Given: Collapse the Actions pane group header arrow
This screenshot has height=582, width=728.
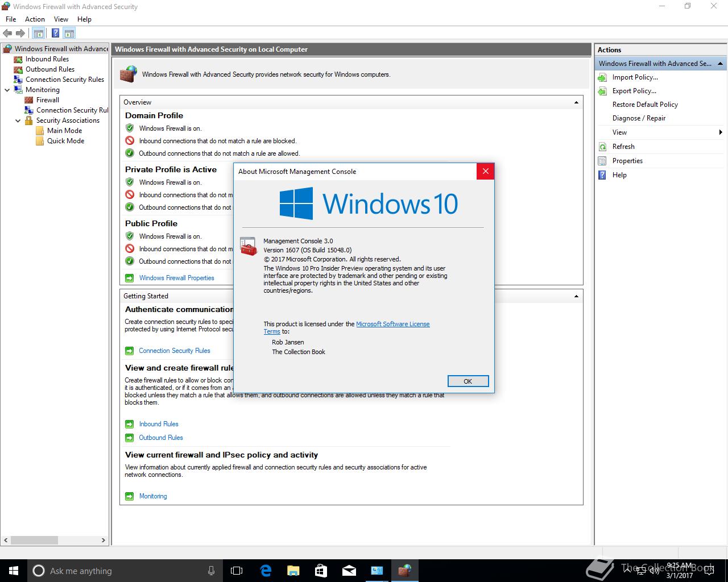Looking at the screenshot, I should 720,64.
